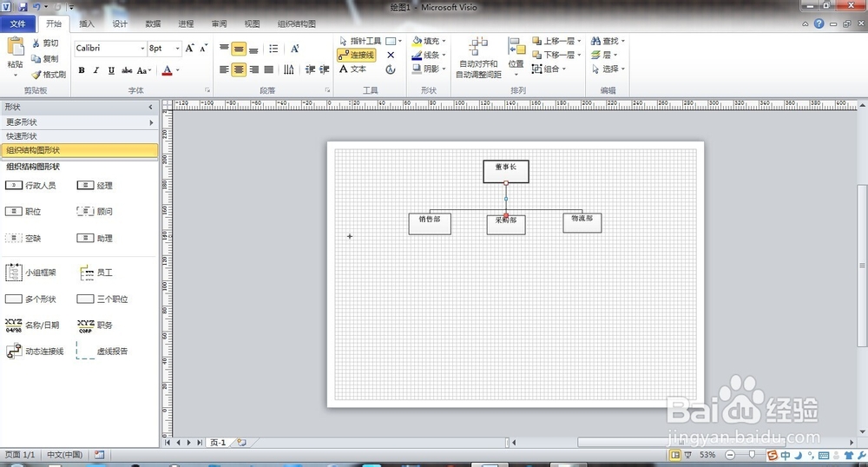Switch to the Insert (插入) tab
The image size is (868, 467).
click(x=87, y=23)
